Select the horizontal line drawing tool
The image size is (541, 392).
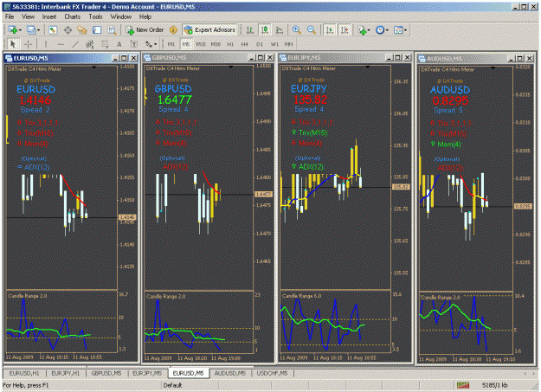coord(61,44)
